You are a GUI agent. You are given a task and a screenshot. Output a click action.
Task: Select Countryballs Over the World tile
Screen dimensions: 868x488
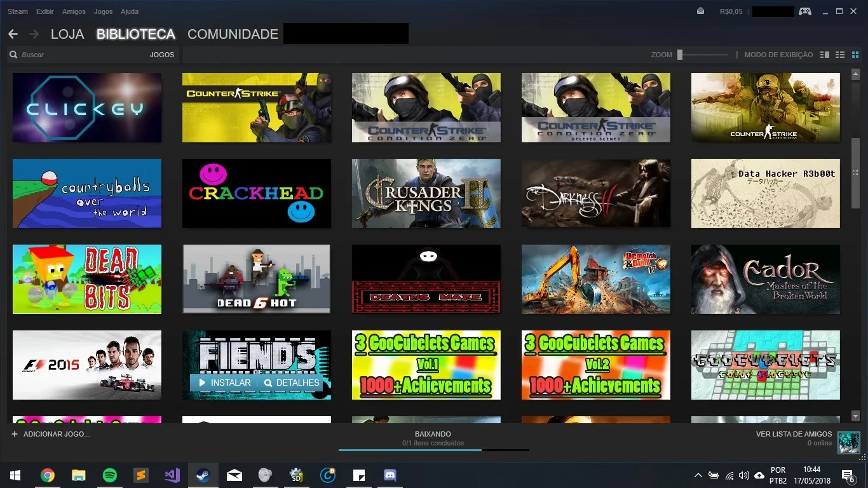pos(87,193)
